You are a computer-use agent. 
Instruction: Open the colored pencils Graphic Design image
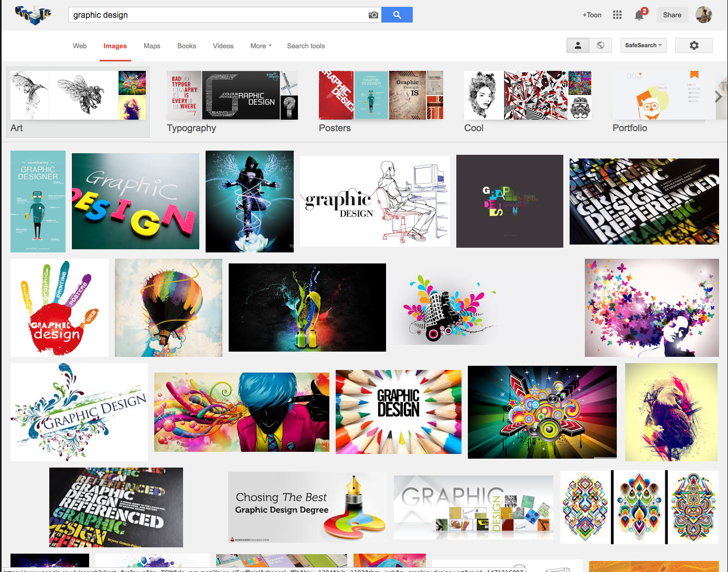point(398,412)
